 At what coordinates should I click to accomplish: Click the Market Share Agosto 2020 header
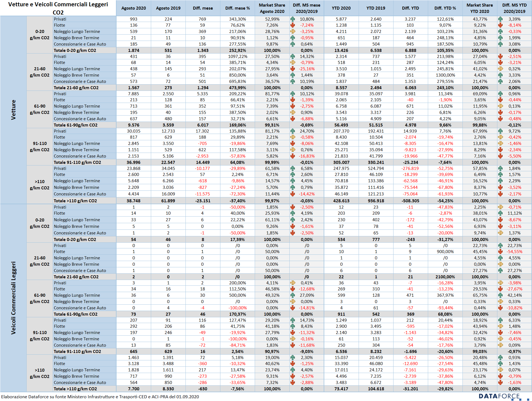click(x=272, y=8)
